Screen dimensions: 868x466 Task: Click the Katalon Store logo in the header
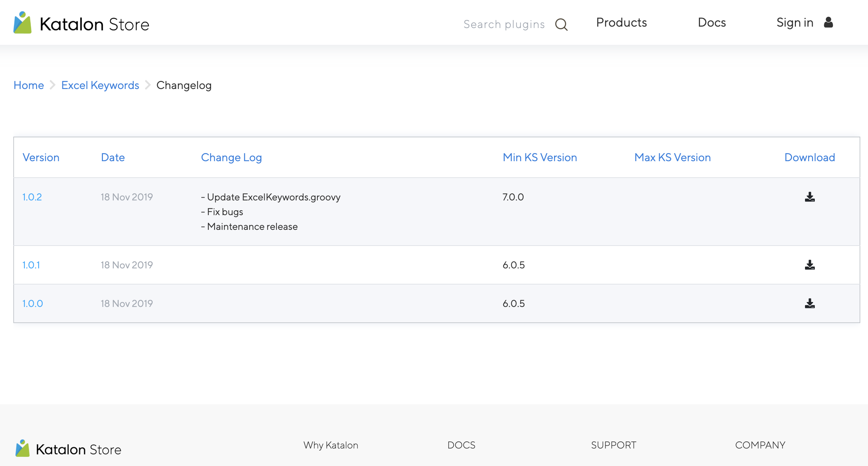[81, 23]
